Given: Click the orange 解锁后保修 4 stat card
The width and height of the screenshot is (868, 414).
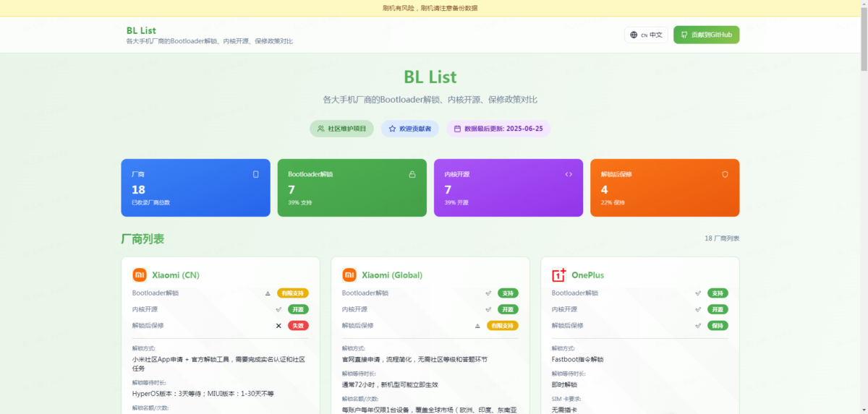Looking at the screenshot, I should [665, 188].
